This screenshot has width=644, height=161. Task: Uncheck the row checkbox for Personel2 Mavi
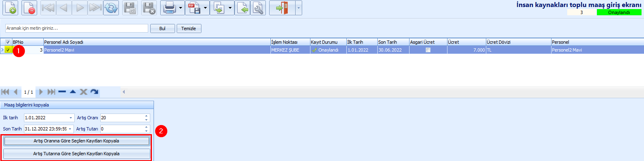coord(8,50)
